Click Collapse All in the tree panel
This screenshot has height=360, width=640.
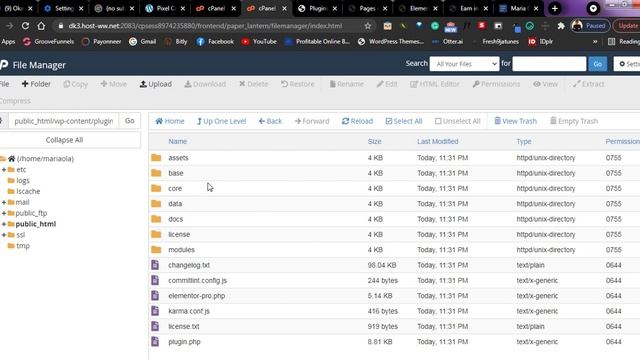[64, 140]
